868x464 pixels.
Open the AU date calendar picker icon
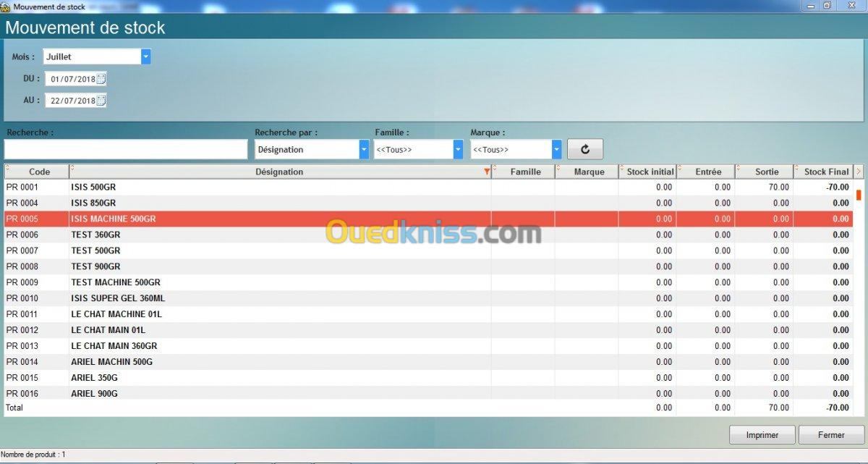tap(101, 101)
